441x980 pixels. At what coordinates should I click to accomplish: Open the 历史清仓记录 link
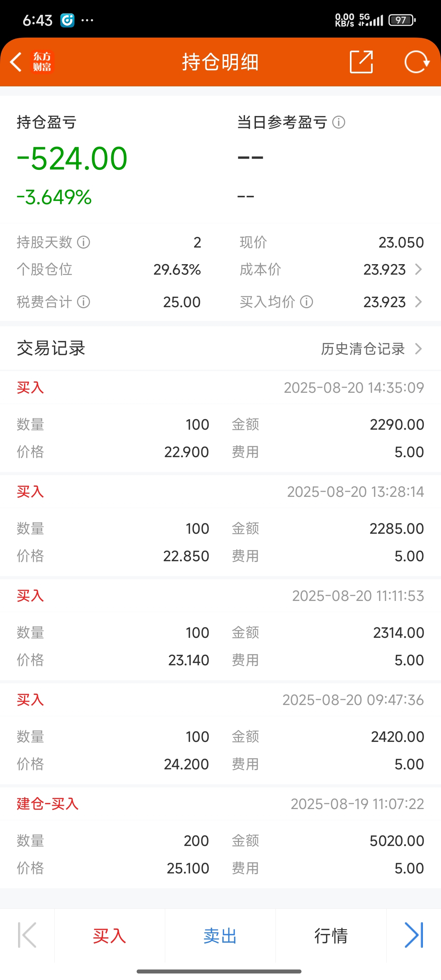363,348
